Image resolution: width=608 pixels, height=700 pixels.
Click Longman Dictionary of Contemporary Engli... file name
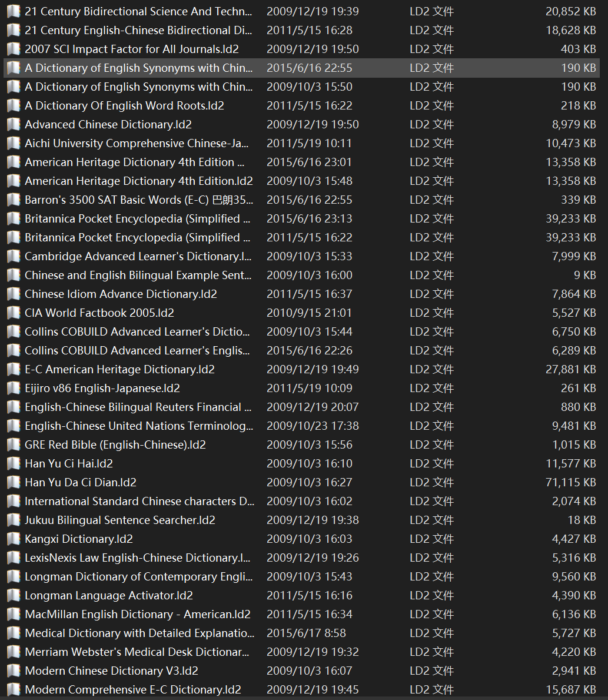pos(139,576)
